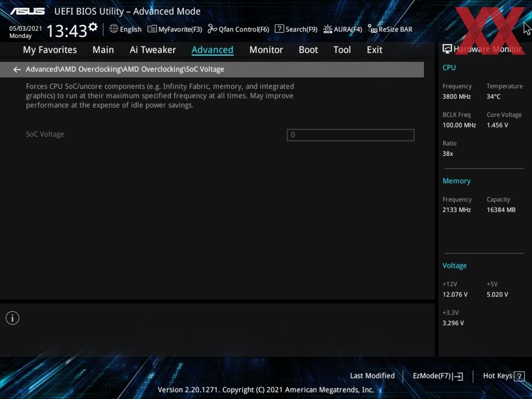
Task: Click the SoC Voltage setting label
Action: tap(45, 134)
